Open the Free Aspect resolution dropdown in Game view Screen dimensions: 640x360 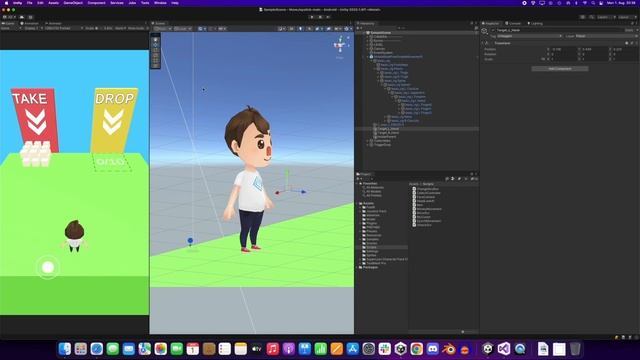pyautogui.click(x=62, y=29)
